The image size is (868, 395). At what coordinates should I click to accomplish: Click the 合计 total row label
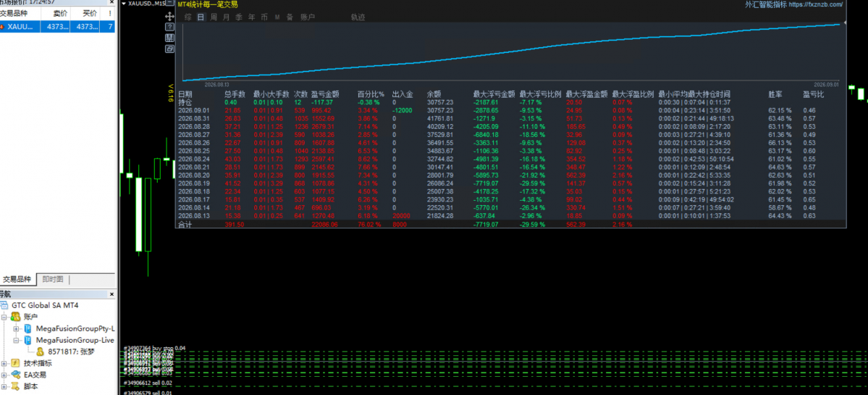(185, 225)
